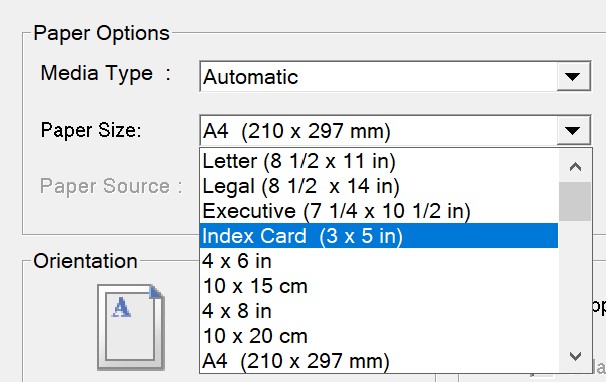Choose the 10 x 20 cm size
This screenshot has height=382, width=606.
tap(379, 336)
